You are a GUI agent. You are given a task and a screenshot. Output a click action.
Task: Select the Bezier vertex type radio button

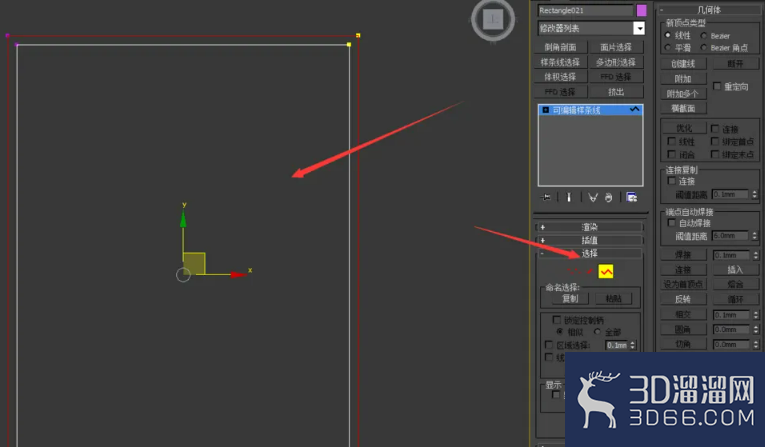click(x=704, y=35)
